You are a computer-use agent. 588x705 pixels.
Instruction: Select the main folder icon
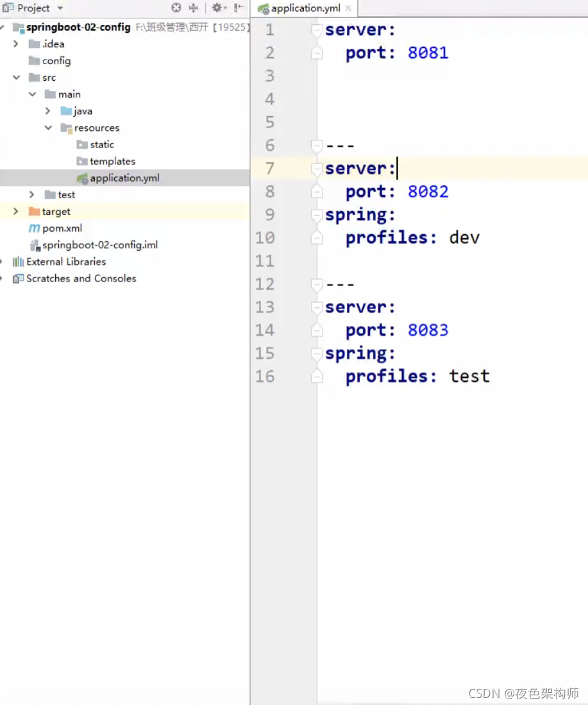click(51, 94)
